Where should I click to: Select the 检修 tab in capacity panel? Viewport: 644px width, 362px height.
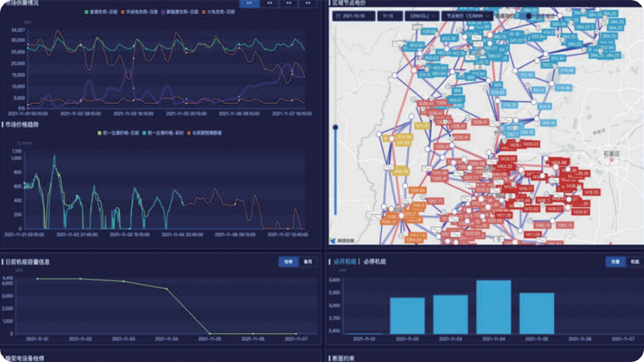click(288, 262)
